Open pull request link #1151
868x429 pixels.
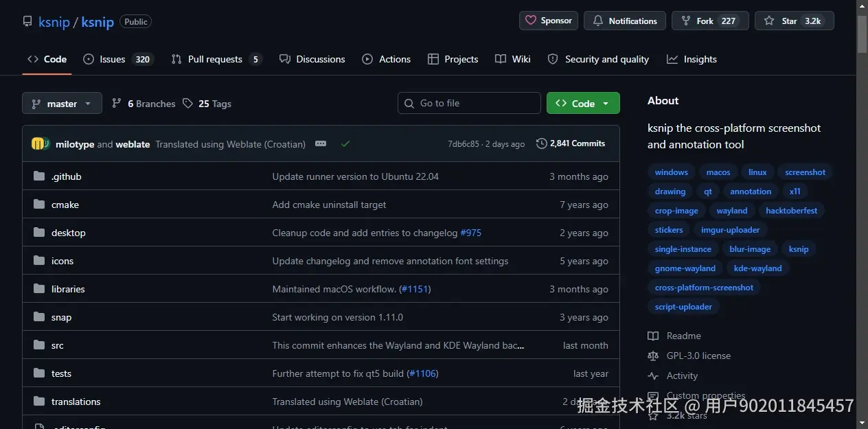point(415,289)
